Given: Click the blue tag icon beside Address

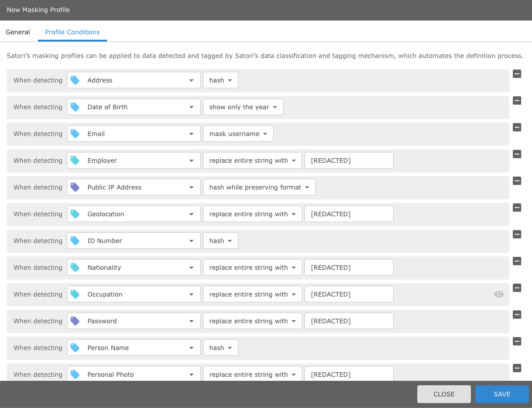Looking at the screenshot, I should 75,80.
